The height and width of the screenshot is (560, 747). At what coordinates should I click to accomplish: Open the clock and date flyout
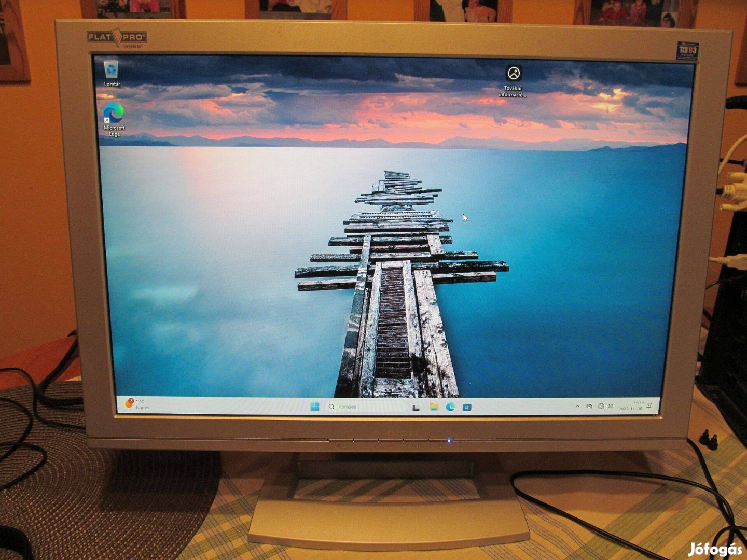pyautogui.click(x=631, y=405)
